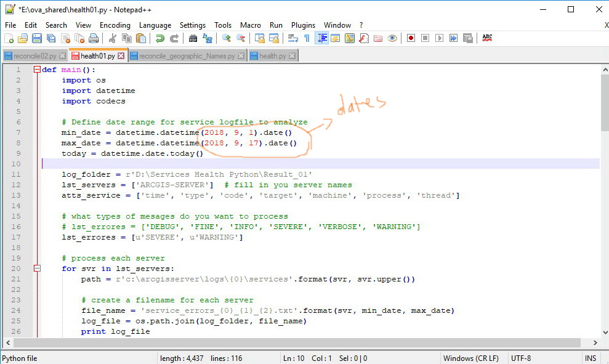Open the Encoding menu
The width and height of the screenshot is (609, 364).
click(x=115, y=25)
